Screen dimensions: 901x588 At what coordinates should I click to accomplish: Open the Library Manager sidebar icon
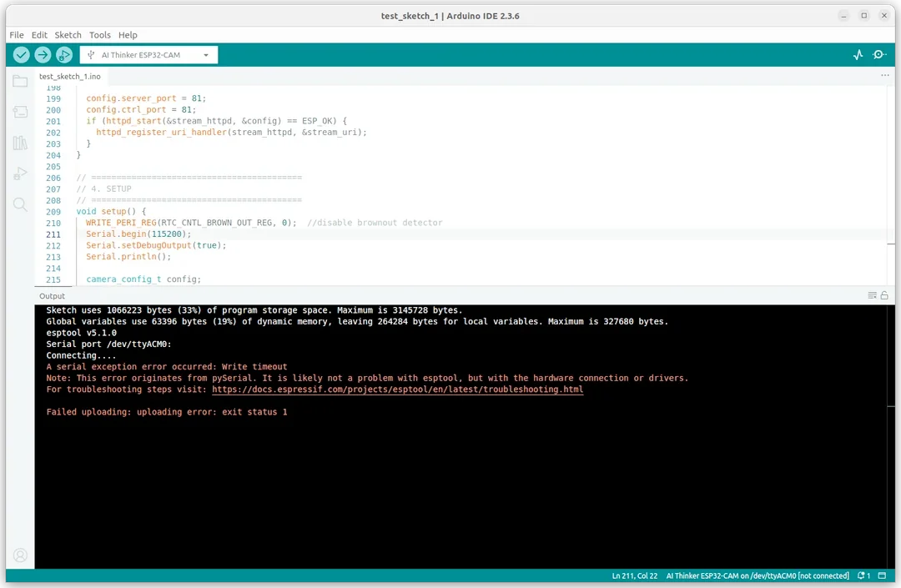tap(20, 143)
